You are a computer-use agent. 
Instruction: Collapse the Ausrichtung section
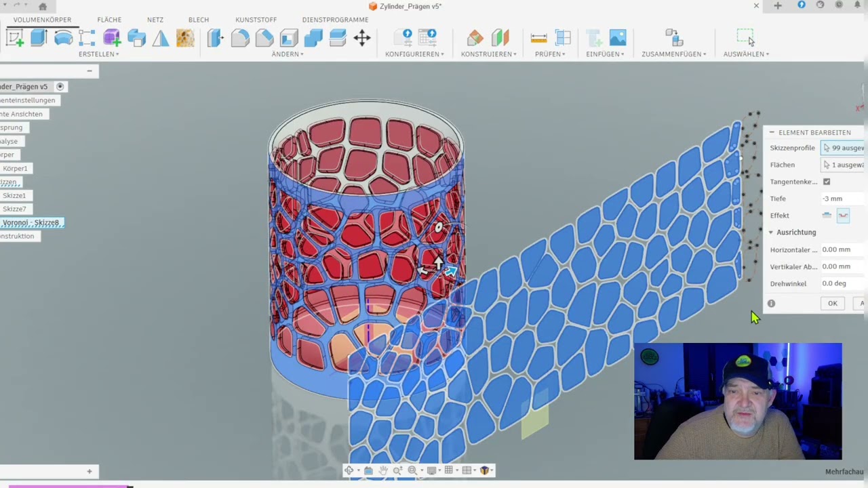pos(771,232)
